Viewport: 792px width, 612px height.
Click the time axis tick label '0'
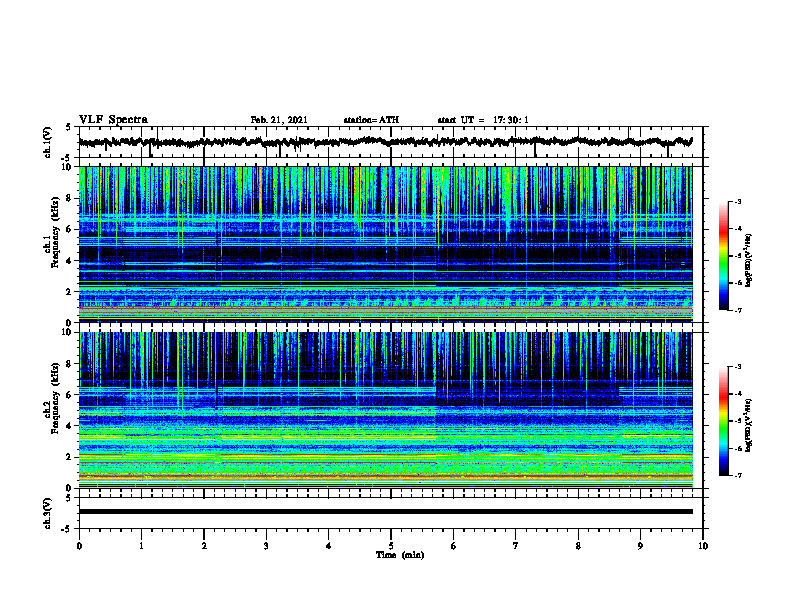pos(79,546)
